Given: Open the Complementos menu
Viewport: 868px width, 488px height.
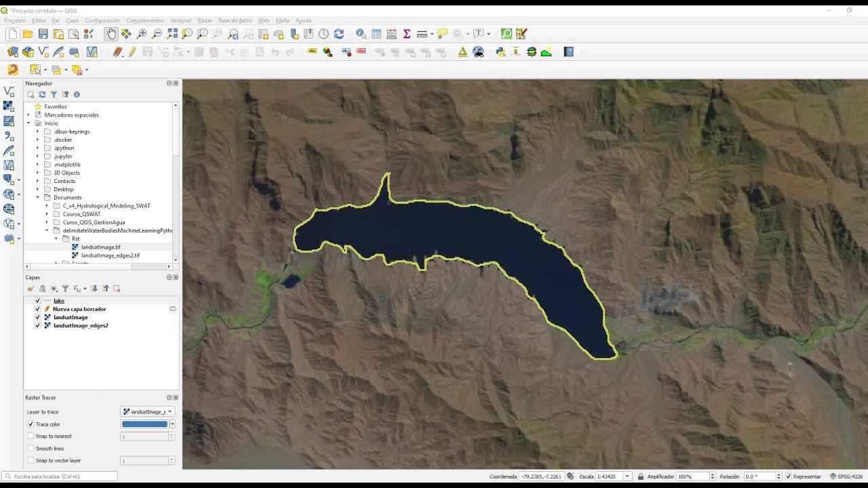Looking at the screenshot, I should [145, 21].
